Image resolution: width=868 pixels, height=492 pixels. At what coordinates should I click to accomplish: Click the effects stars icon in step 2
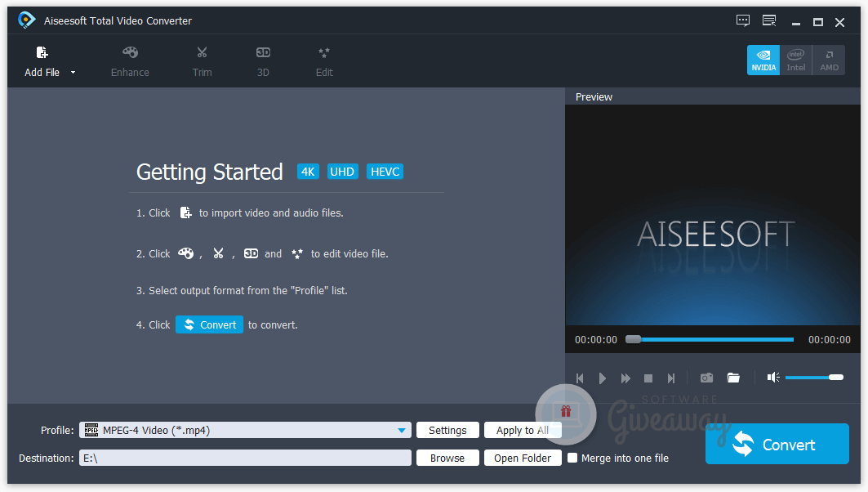pos(296,253)
